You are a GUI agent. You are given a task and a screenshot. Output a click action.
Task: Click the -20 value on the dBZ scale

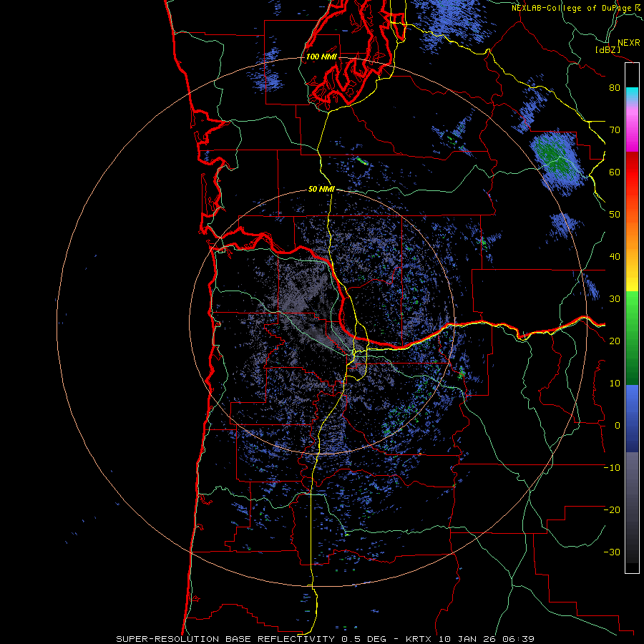[612, 510]
